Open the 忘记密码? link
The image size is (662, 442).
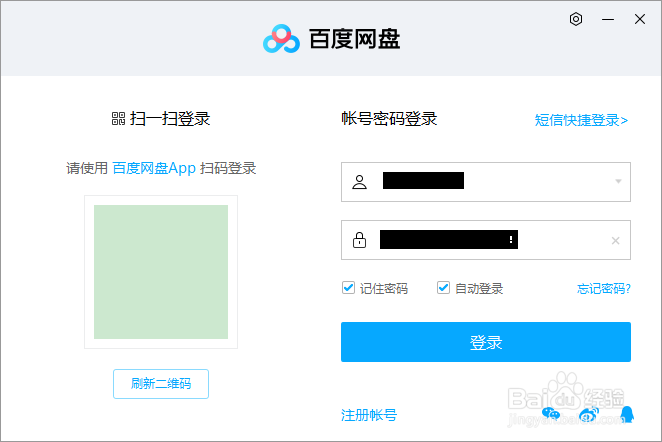604,289
